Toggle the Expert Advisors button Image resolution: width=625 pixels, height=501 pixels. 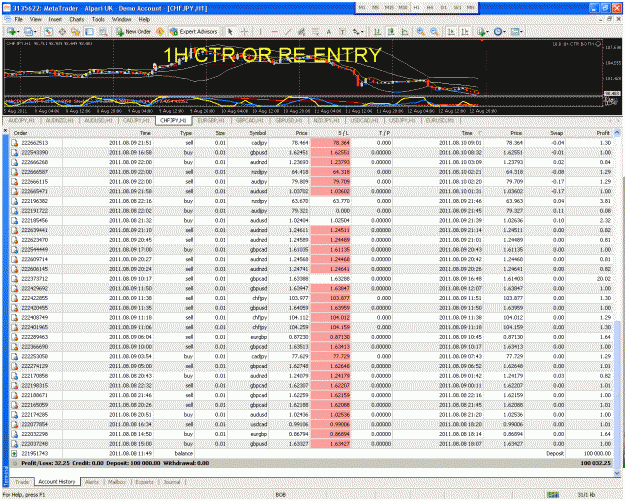(194, 31)
